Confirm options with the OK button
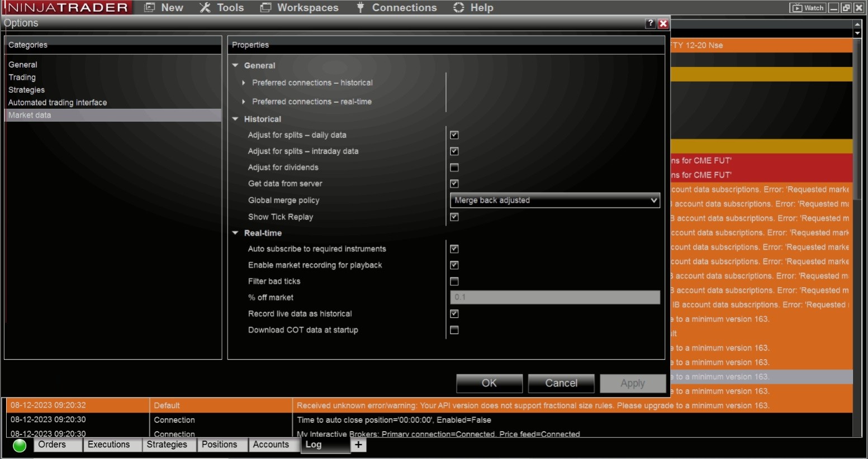 pos(489,383)
